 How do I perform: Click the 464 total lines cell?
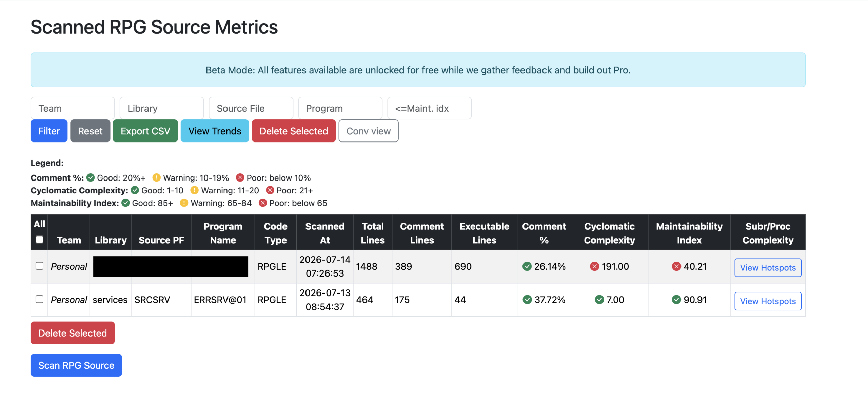point(373,300)
